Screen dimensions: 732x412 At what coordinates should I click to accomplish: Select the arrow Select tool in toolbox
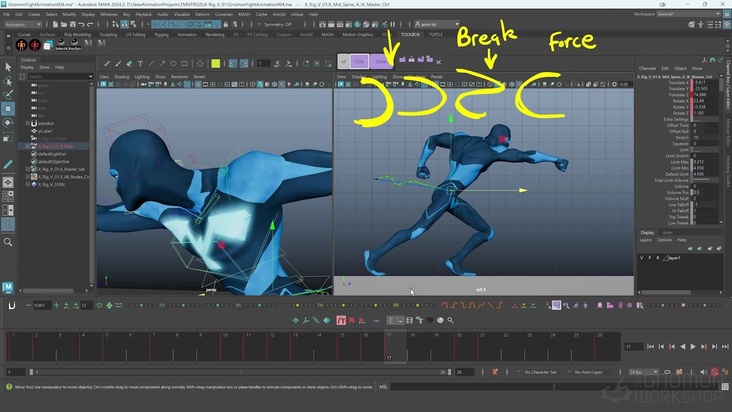(8, 67)
